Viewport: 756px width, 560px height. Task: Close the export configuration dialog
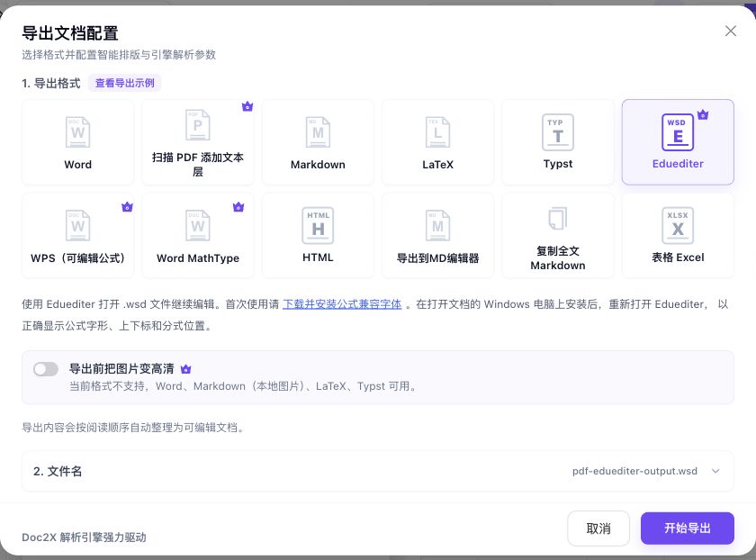coord(731,31)
